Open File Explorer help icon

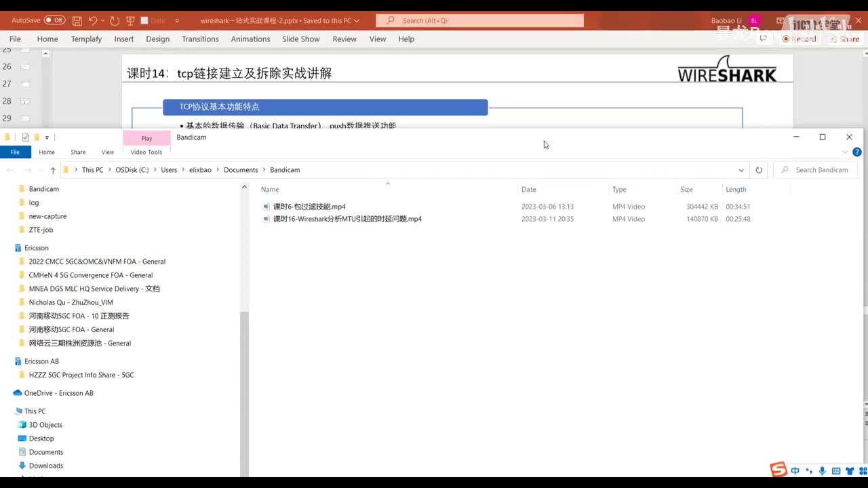[857, 152]
